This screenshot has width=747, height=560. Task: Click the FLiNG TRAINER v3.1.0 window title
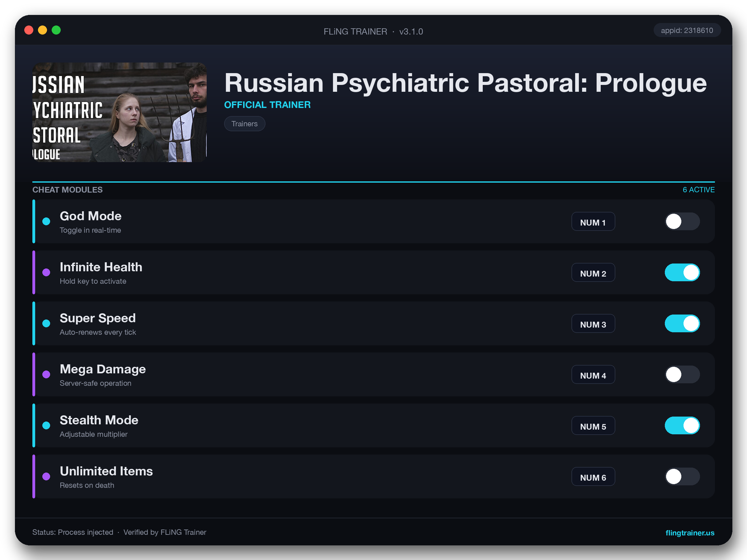(373, 31)
